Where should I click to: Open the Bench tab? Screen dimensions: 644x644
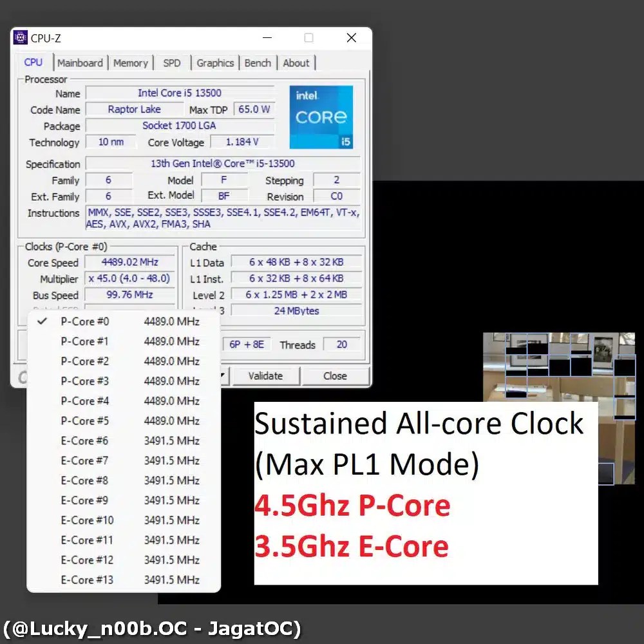point(258,63)
